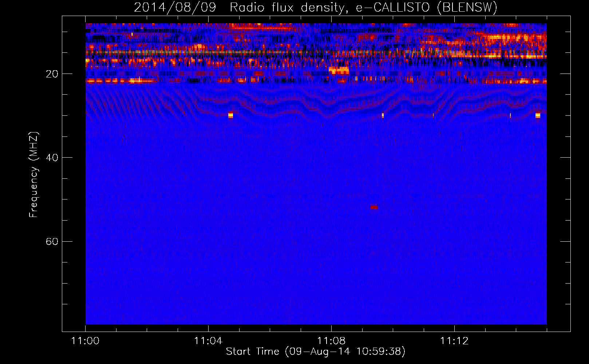Click the 60 MHz frequency tick label
589x364 pixels.
click(x=52, y=242)
